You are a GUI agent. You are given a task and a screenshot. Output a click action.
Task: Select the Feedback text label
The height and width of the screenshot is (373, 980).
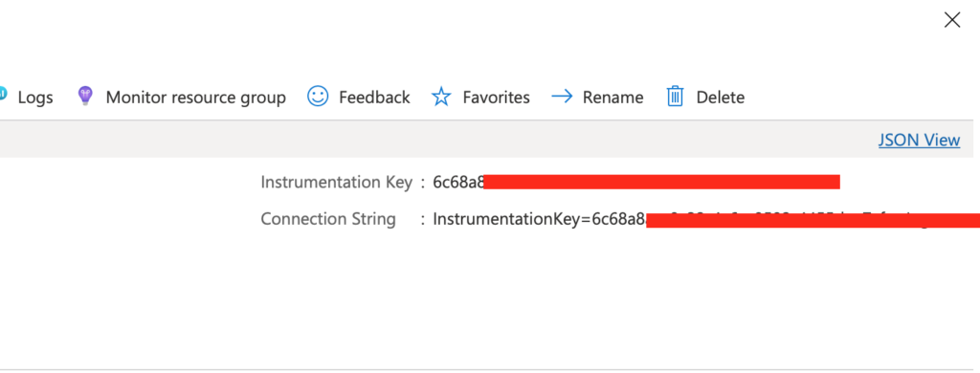(374, 98)
